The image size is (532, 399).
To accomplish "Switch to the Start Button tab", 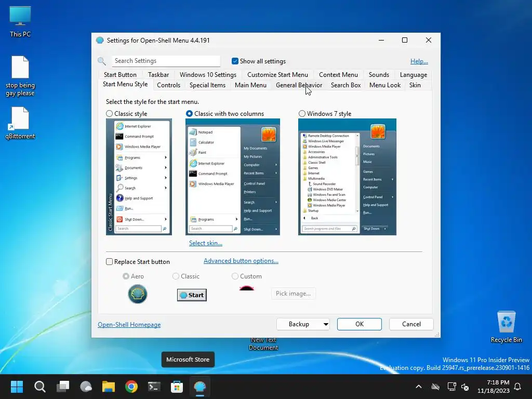I will [120, 75].
